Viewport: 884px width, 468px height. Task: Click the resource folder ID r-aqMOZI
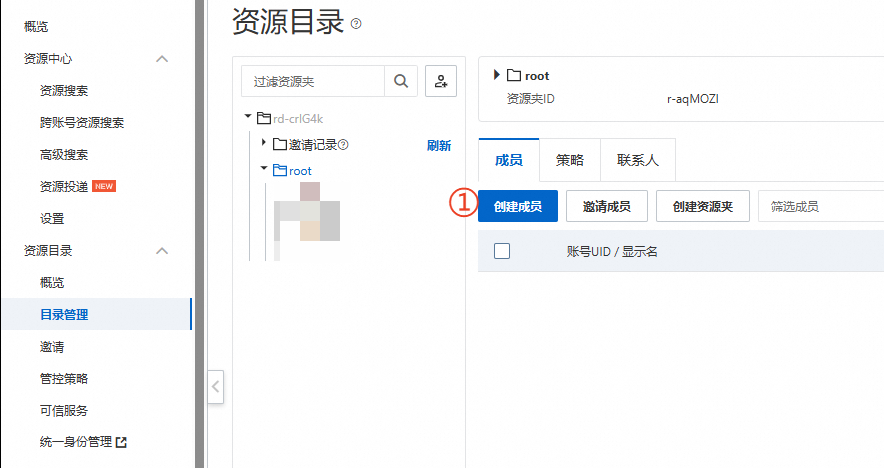coord(692,99)
